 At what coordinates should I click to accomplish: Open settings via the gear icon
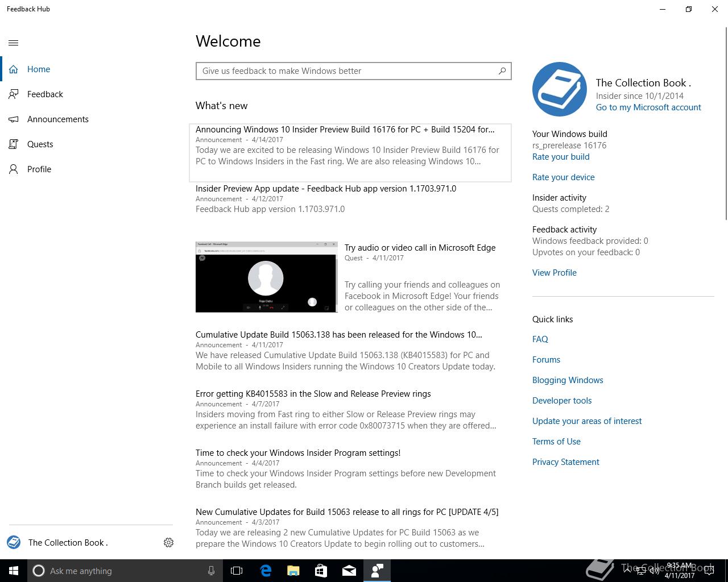(168, 543)
